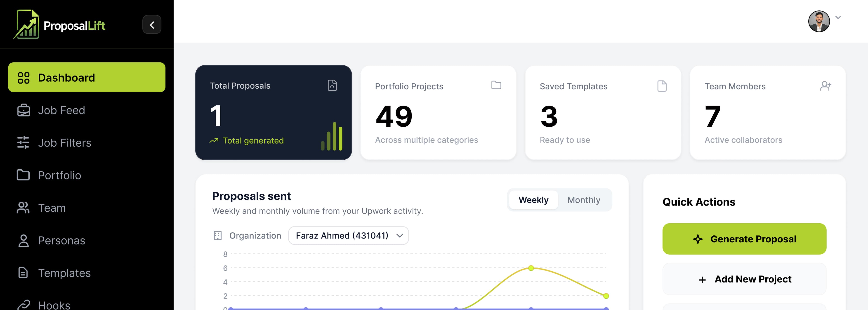868x310 pixels.
Task: Click the Upwork activity subtitle text
Action: (x=317, y=211)
